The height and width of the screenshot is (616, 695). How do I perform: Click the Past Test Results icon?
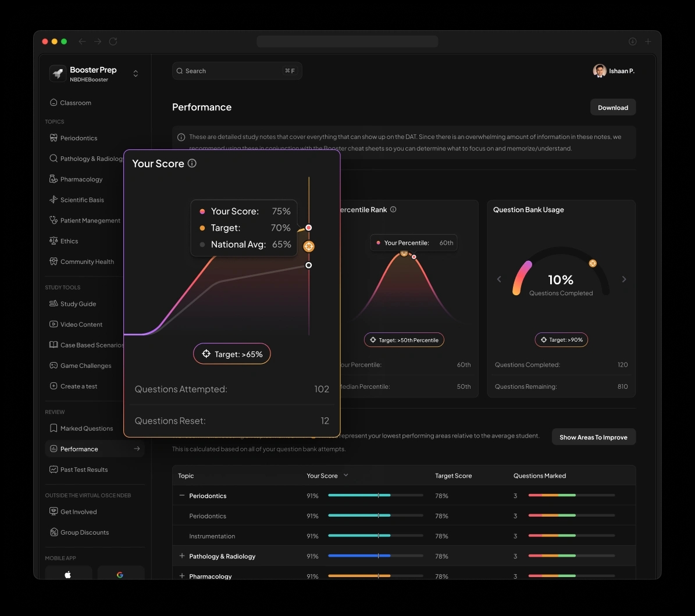click(x=54, y=470)
